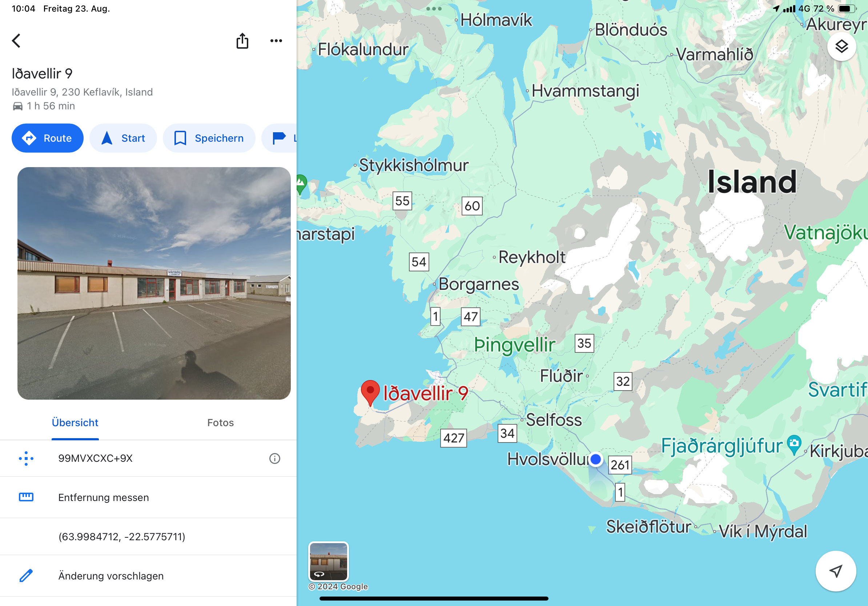Tap the multitasking three dots at top
Image resolution: width=868 pixels, height=606 pixels.
434,8
